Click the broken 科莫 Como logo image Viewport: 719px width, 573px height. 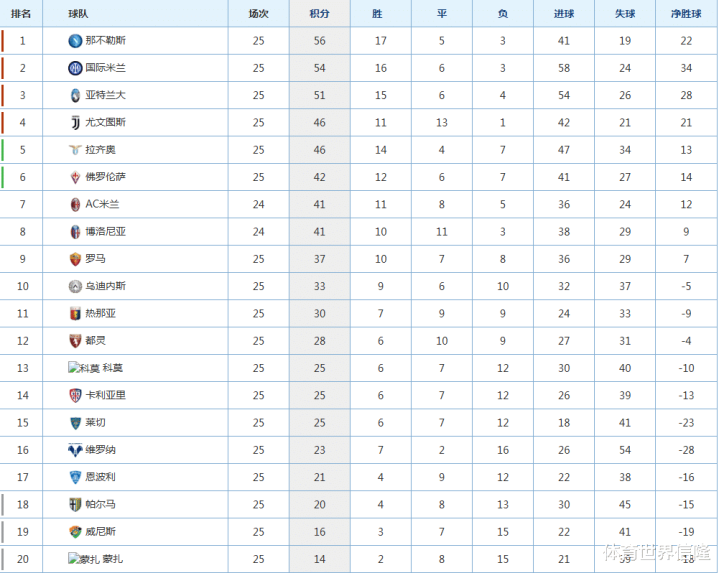84,368
